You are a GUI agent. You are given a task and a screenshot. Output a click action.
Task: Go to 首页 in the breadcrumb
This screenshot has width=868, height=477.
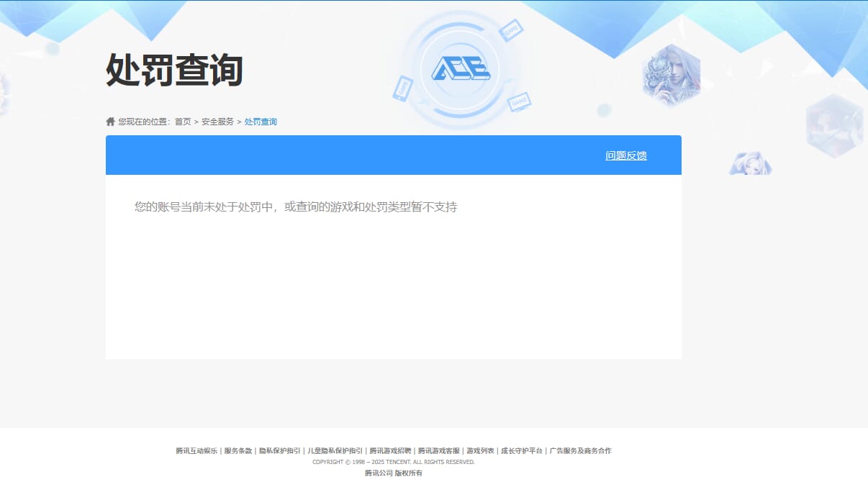click(183, 122)
